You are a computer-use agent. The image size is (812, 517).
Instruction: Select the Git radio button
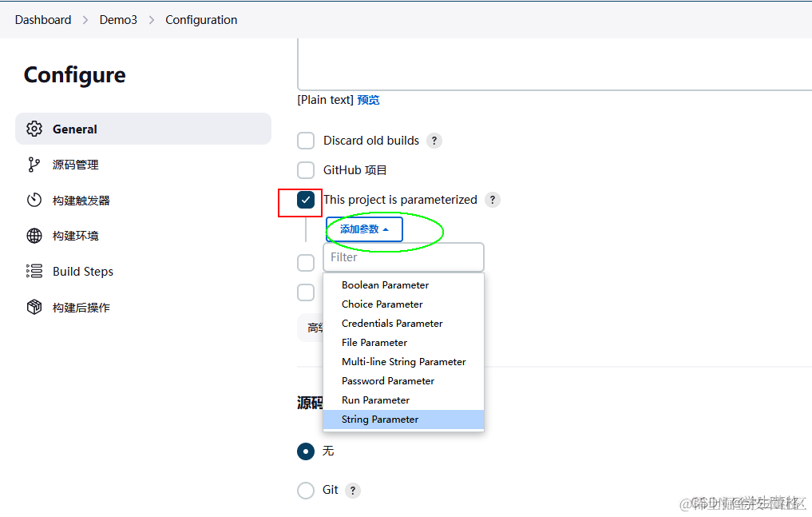point(306,490)
